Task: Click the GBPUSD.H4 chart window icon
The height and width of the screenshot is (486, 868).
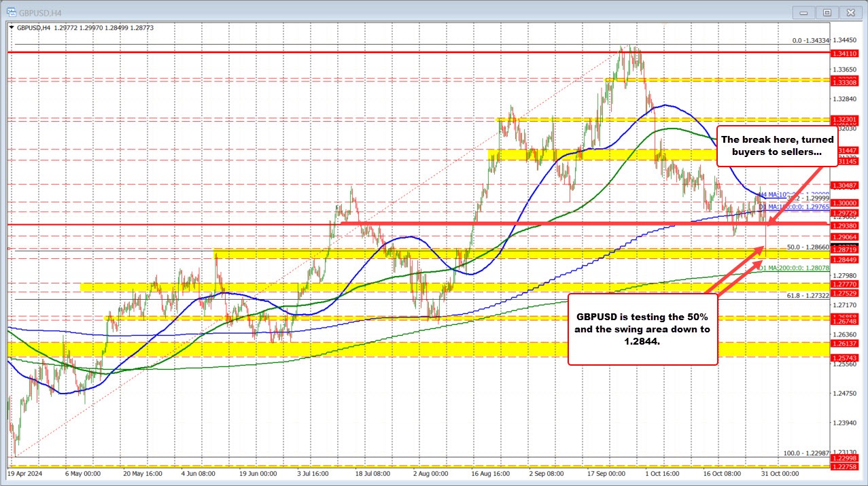Action: [x=10, y=12]
